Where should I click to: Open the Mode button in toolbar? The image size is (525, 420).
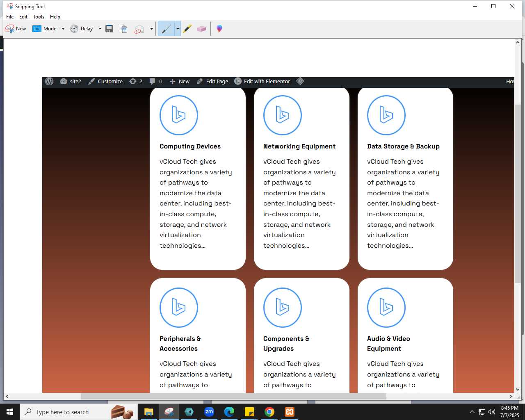point(45,29)
